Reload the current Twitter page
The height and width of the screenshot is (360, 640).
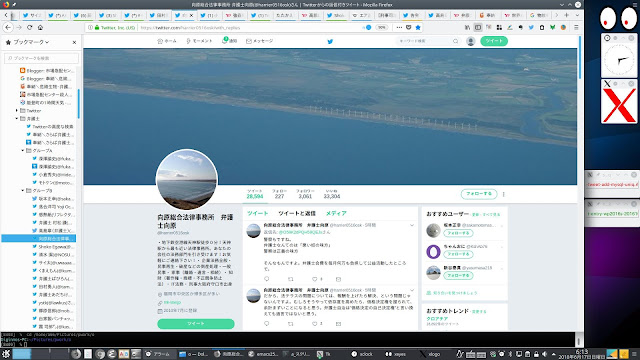(x=29, y=27)
